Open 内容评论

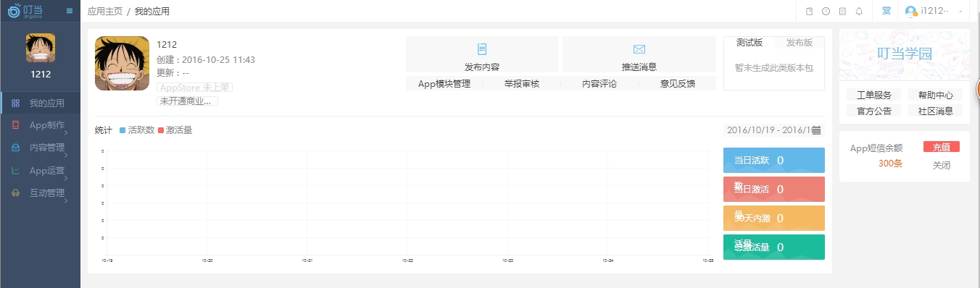pos(599,84)
